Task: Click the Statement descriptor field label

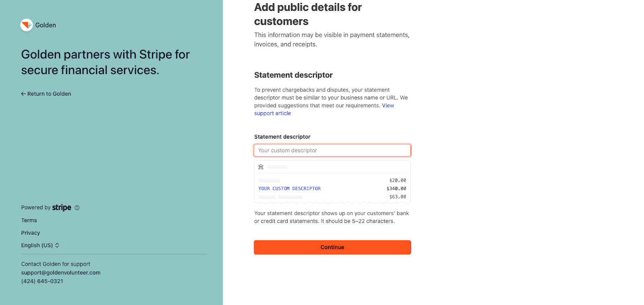Action: 282,137
